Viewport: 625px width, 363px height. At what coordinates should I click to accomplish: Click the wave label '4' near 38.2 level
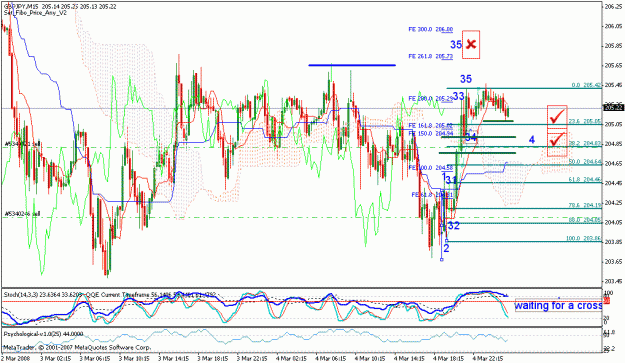531,139
